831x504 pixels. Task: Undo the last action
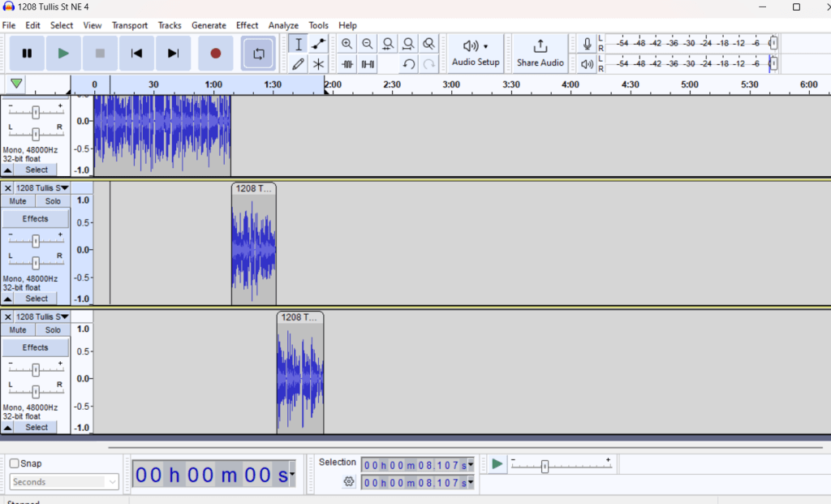click(x=409, y=64)
